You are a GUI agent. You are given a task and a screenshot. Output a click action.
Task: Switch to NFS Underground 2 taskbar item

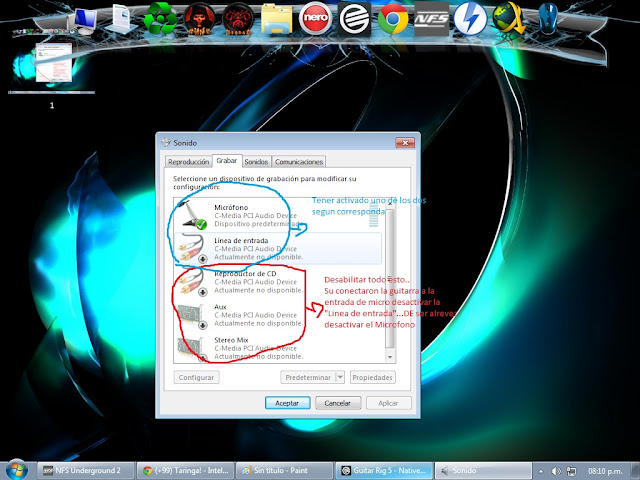86,471
